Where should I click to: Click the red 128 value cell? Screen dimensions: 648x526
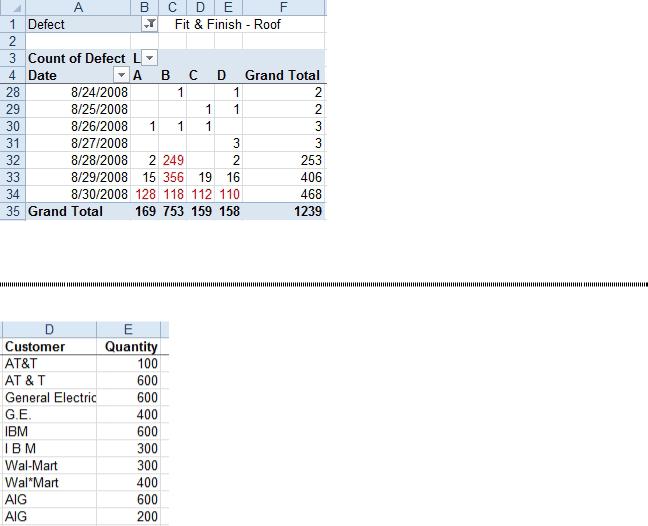pos(145,194)
